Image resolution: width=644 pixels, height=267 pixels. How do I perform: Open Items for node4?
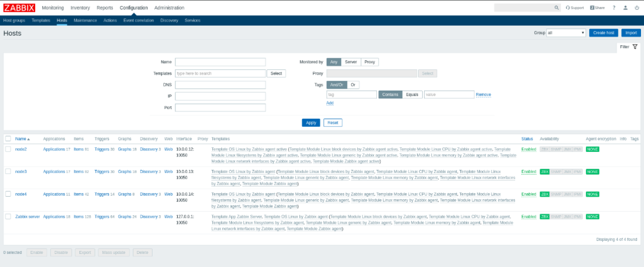79,194
